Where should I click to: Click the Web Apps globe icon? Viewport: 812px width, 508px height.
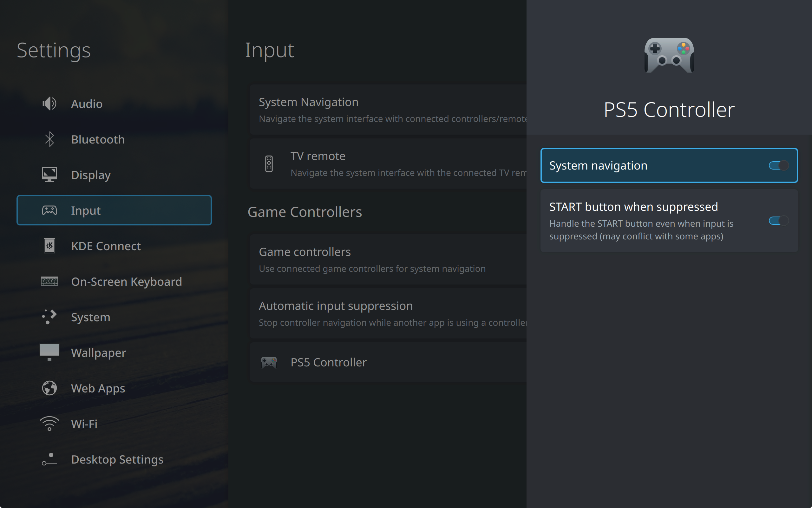point(49,388)
